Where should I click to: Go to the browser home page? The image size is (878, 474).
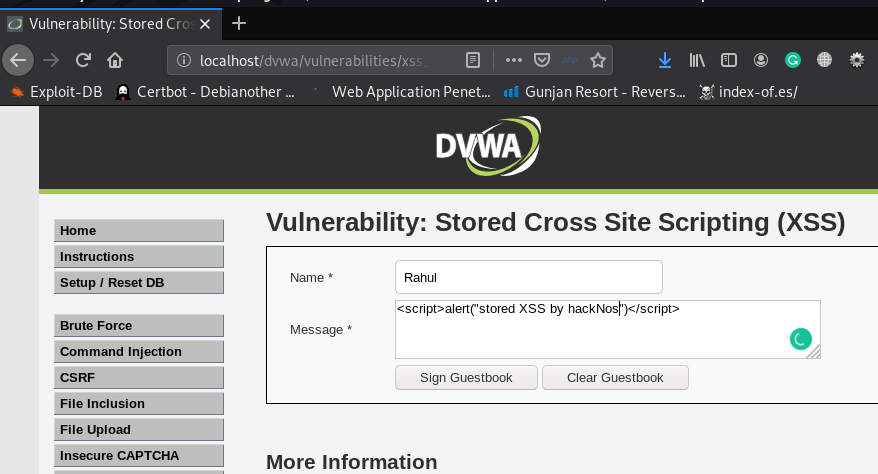point(115,60)
